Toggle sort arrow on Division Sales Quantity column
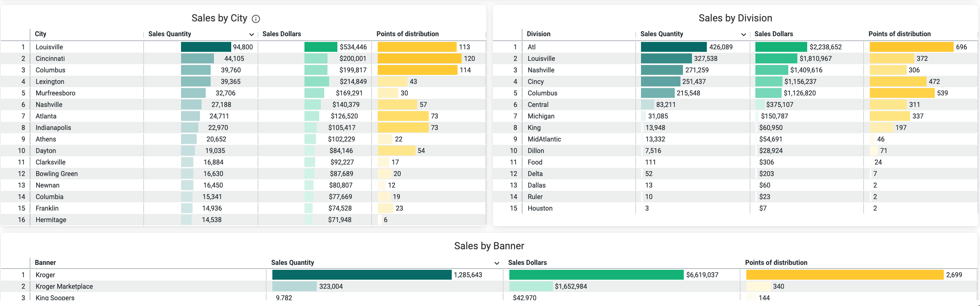 click(743, 35)
